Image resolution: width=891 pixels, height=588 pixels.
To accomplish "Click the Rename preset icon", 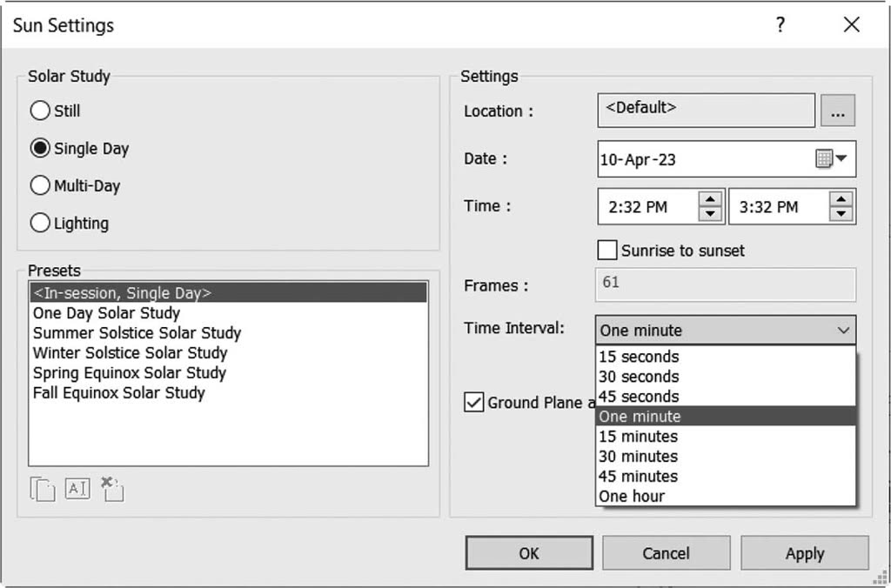I will (x=77, y=489).
